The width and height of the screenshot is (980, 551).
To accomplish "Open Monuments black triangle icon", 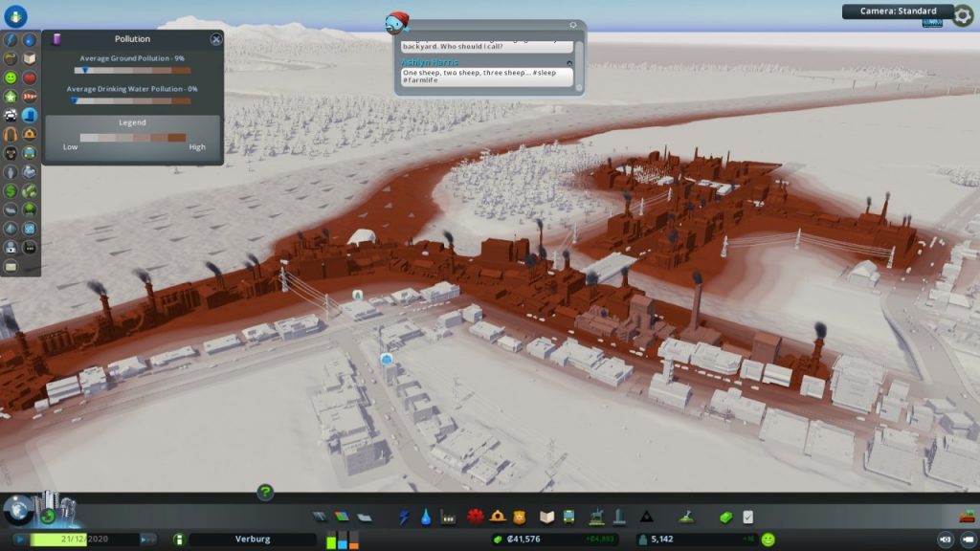I will [x=647, y=517].
